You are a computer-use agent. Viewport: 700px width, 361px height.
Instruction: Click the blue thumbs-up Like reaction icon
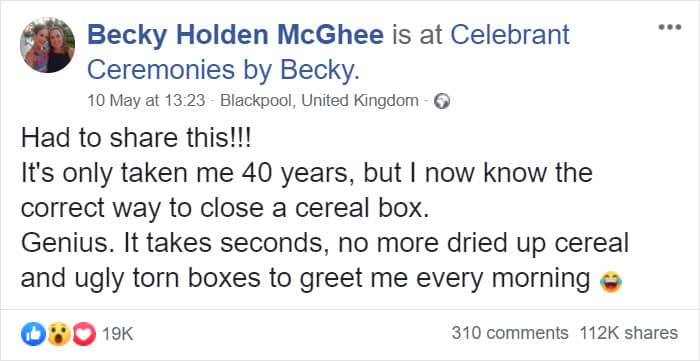[x=33, y=334]
